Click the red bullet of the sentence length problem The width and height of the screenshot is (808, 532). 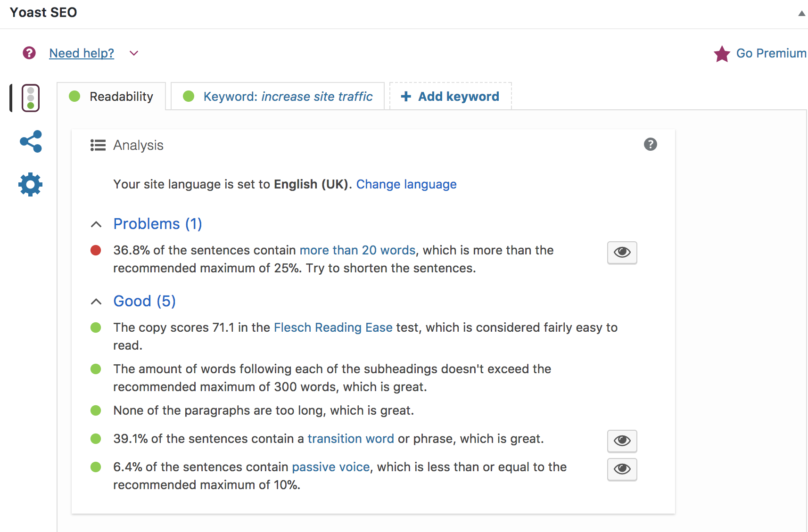pos(96,250)
